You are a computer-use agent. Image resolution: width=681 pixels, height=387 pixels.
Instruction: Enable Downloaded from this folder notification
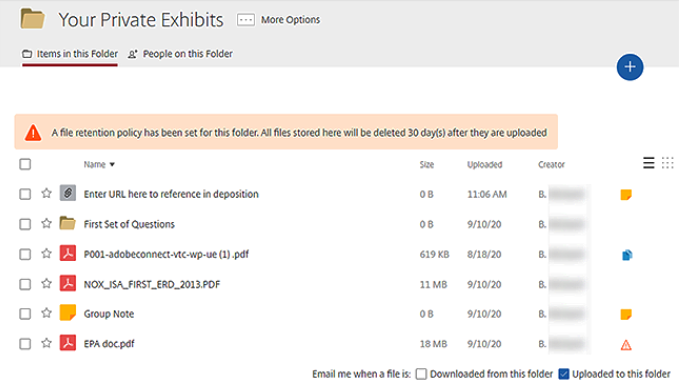point(421,374)
